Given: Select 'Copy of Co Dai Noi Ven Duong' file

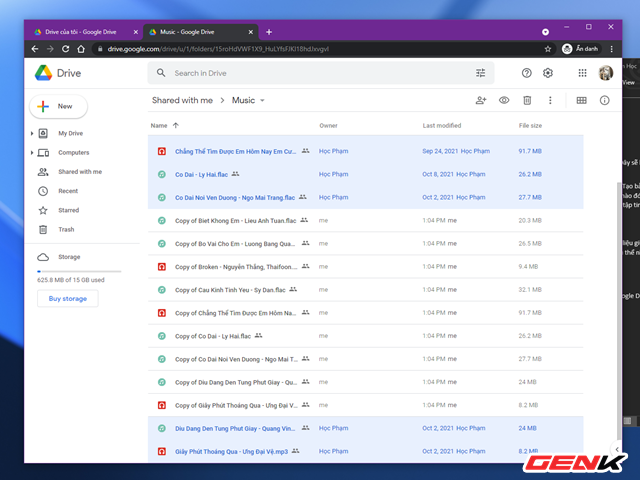Looking at the screenshot, I should pyautogui.click(x=365, y=359).
